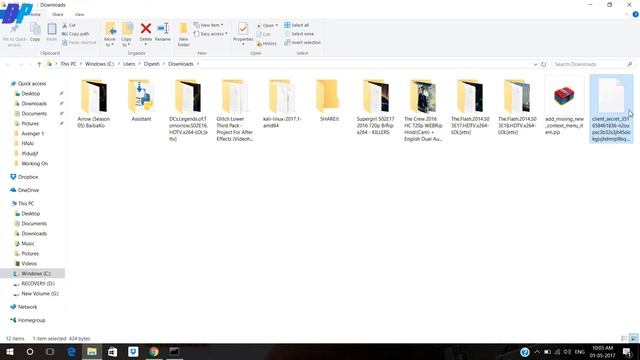Click Select none in ribbon
Screen dimensions: 640x360
(x=299, y=34)
